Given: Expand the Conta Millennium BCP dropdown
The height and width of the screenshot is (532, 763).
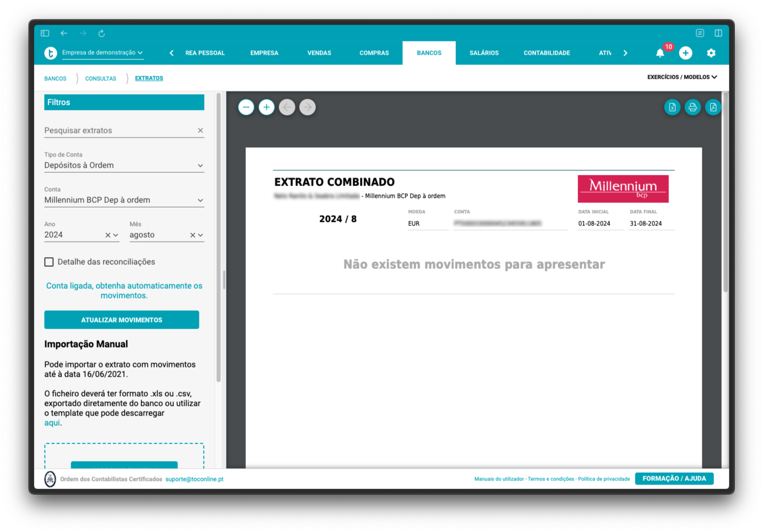Looking at the screenshot, I should [124, 200].
